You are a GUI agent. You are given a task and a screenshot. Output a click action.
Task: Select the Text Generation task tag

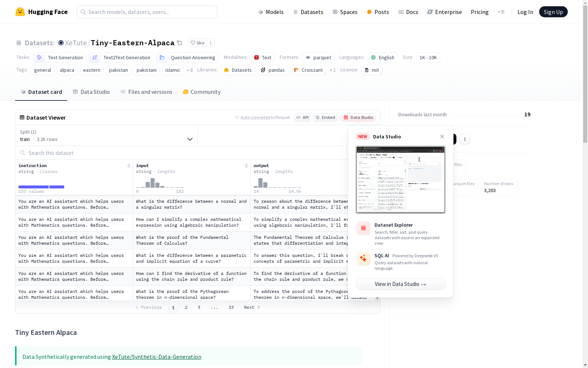(60, 57)
